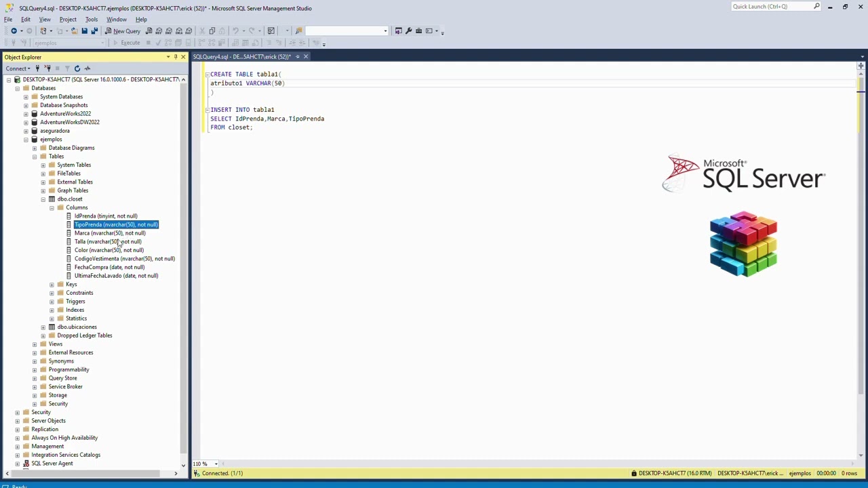Copy the selection using the toolbar icon
Screen dimensions: 868x488
[x=212, y=30]
